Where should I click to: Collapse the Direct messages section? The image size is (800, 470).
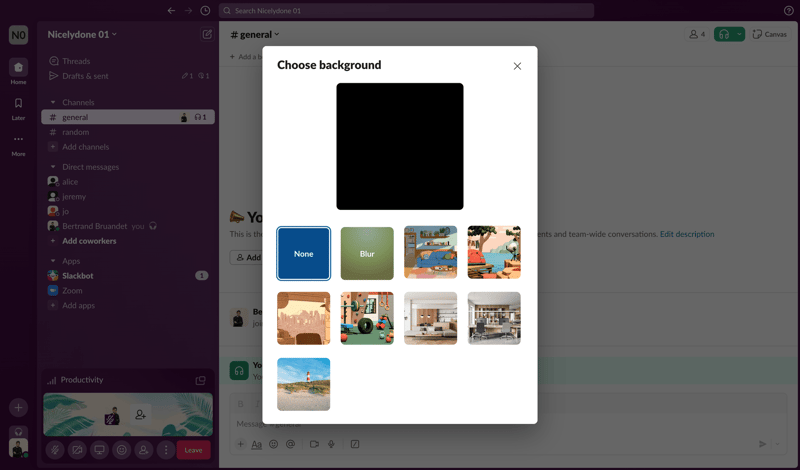tap(53, 167)
